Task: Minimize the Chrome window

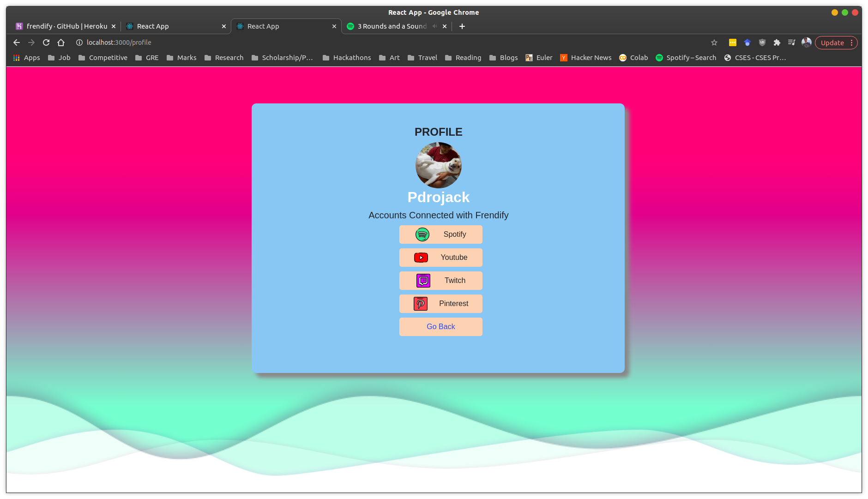Action: [835, 12]
